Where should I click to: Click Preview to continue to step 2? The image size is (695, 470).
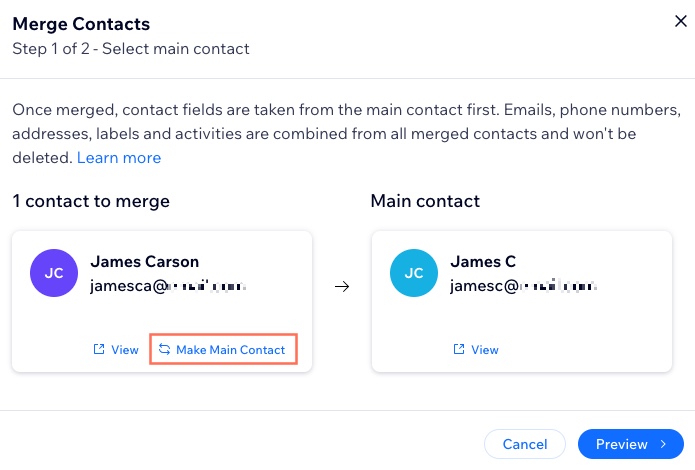tap(631, 444)
